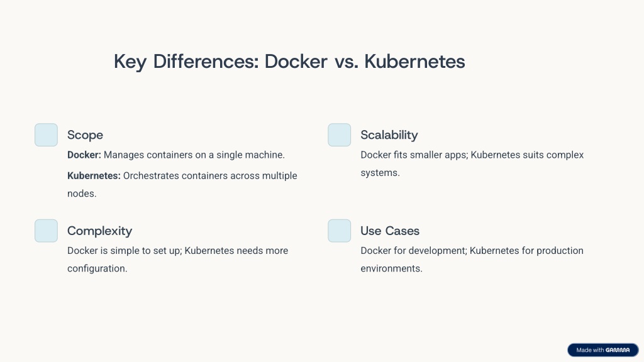
Task: Click the Docker is simple to set up paragraph
Action: (177, 260)
